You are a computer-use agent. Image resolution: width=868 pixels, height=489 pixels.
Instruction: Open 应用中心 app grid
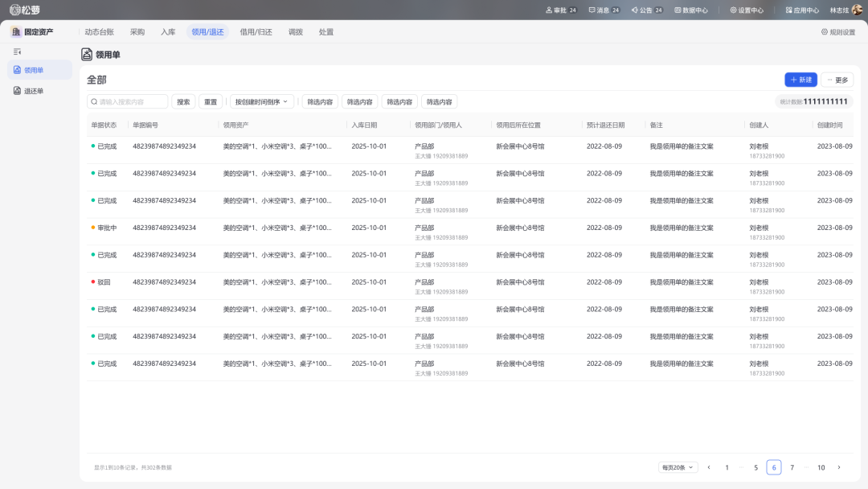[x=801, y=10]
